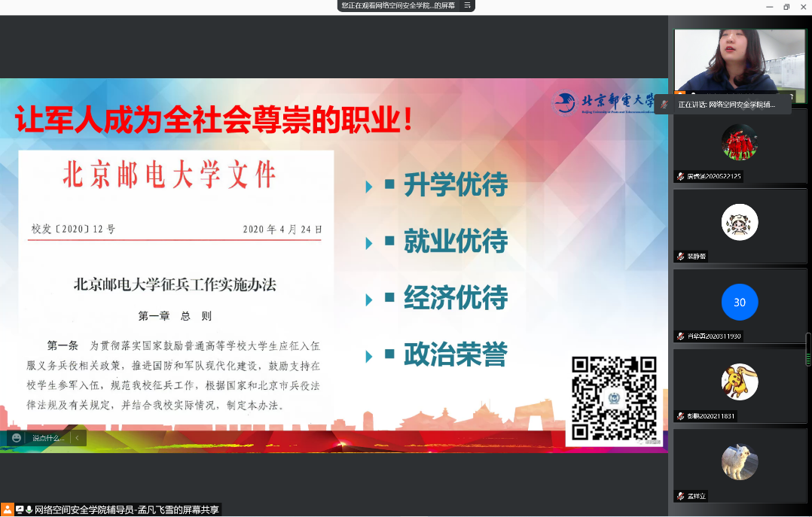812x517 pixels.
Task: Open the emoji picker in the chat bar
Action: [x=16, y=438]
